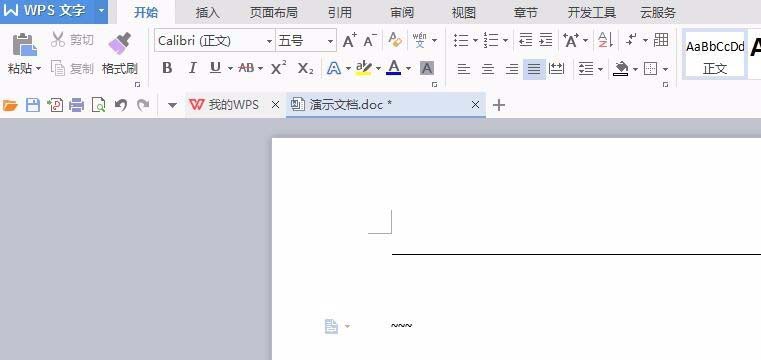The height and width of the screenshot is (360, 761).
Task: Decrease paragraph indent
Action: [526, 40]
